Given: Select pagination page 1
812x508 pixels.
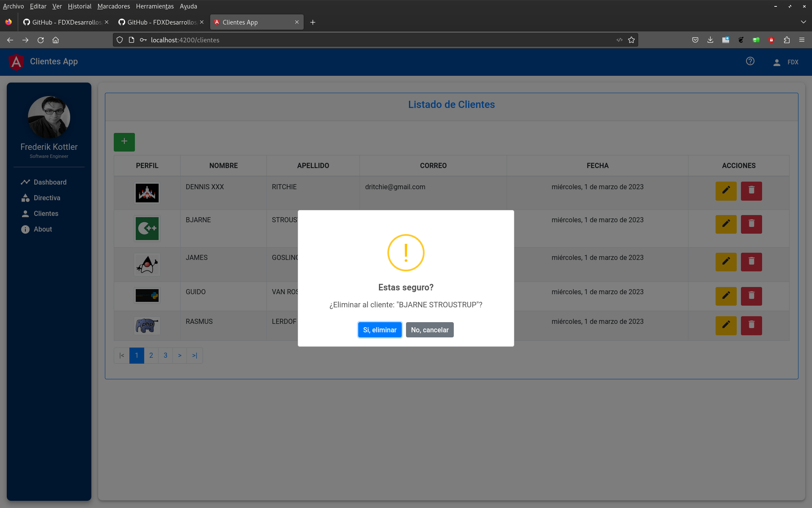Looking at the screenshot, I should [x=137, y=356].
